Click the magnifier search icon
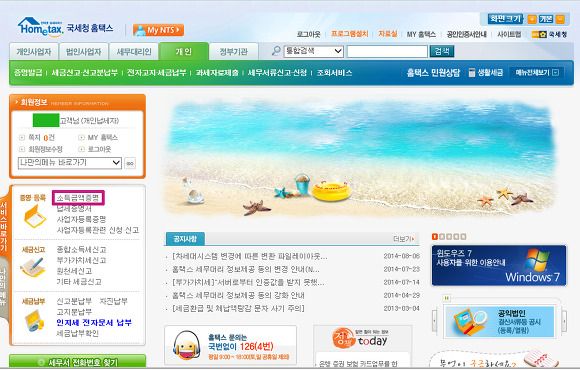The width and height of the screenshot is (580, 370). point(276,51)
